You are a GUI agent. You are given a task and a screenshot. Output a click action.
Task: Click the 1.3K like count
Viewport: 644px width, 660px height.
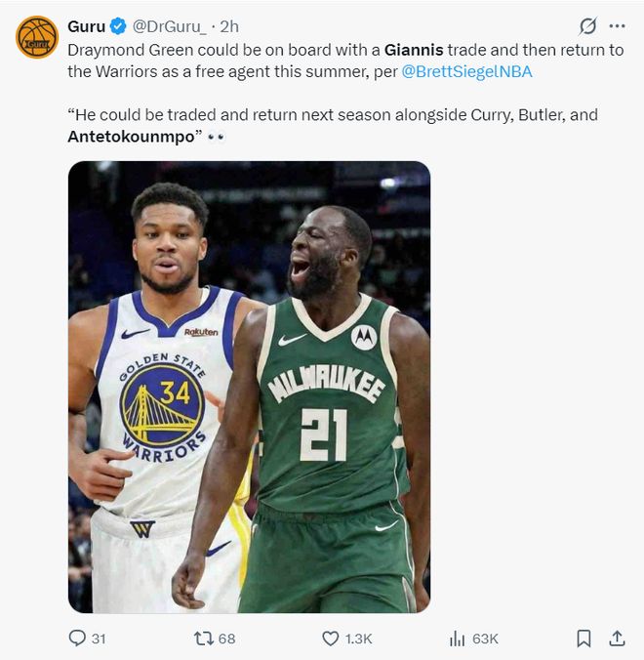coord(358,639)
